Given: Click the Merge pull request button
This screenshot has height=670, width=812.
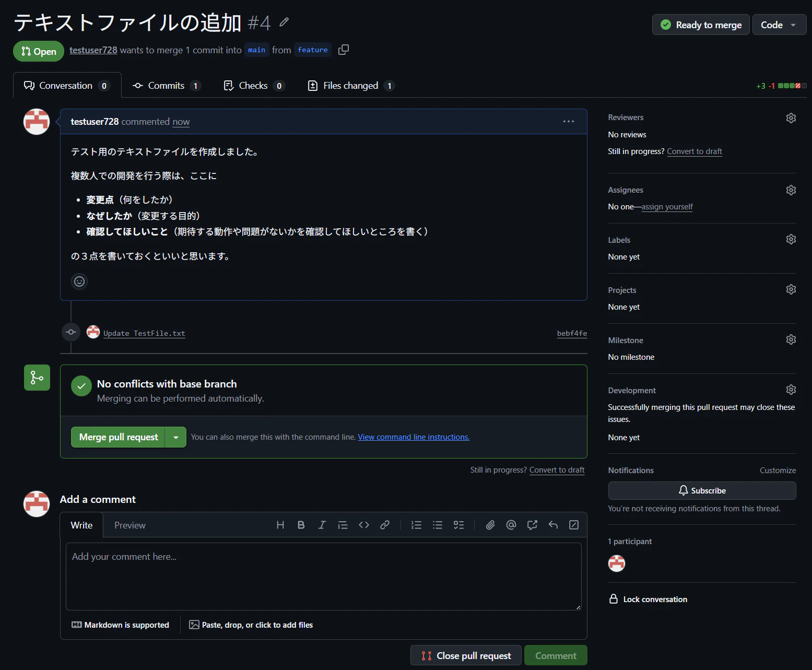Looking at the screenshot, I should coord(119,437).
